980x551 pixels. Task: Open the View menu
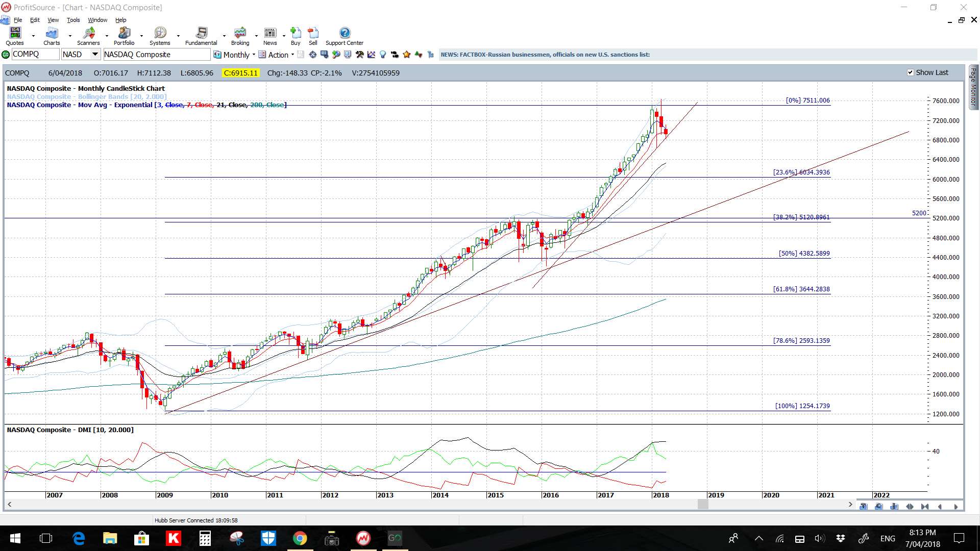click(x=53, y=20)
